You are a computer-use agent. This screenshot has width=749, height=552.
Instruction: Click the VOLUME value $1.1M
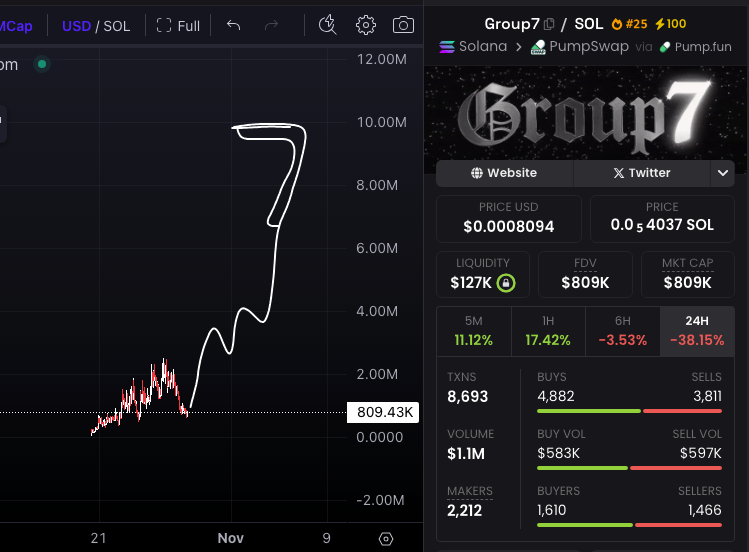[x=466, y=454]
